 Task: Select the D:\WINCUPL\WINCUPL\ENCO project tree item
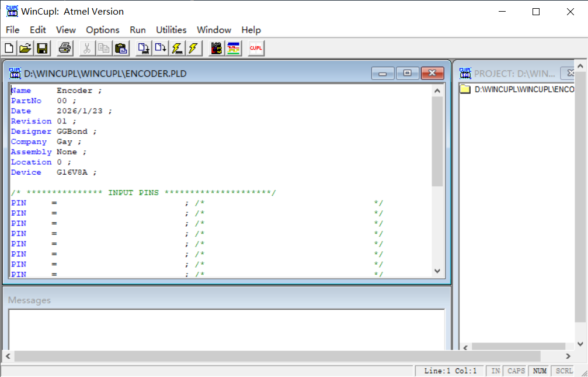[x=524, y=89]
